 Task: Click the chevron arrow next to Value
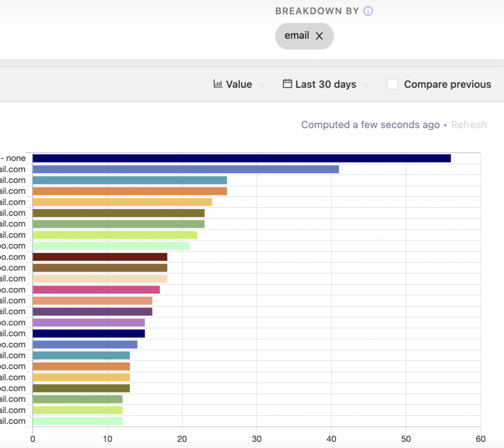[x=261, y=85]
